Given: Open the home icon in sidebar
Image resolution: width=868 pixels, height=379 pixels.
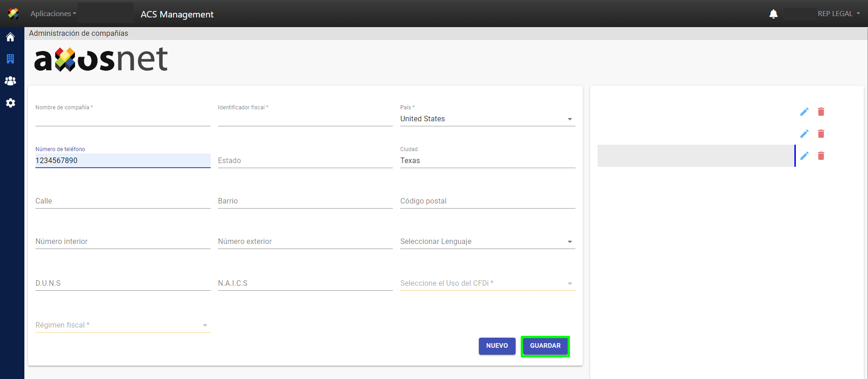Looking at the screenshot, I should tap(10, 37).
